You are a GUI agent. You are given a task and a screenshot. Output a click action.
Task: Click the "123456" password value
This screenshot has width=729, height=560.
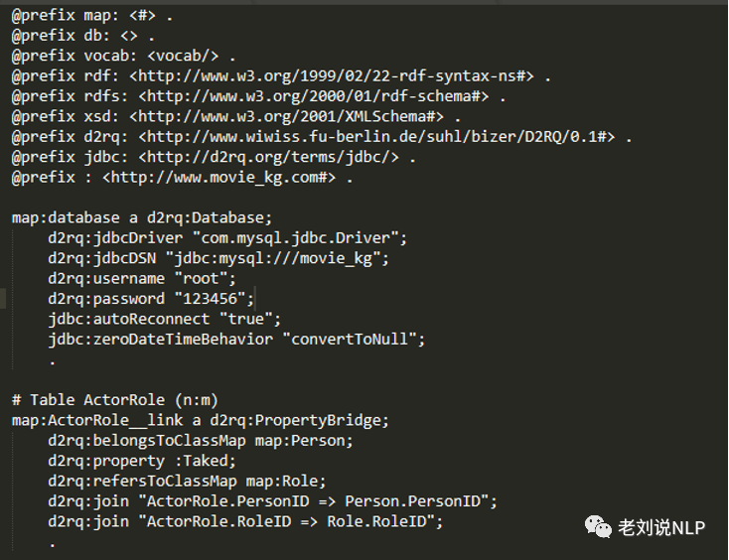tap(214, 299)
